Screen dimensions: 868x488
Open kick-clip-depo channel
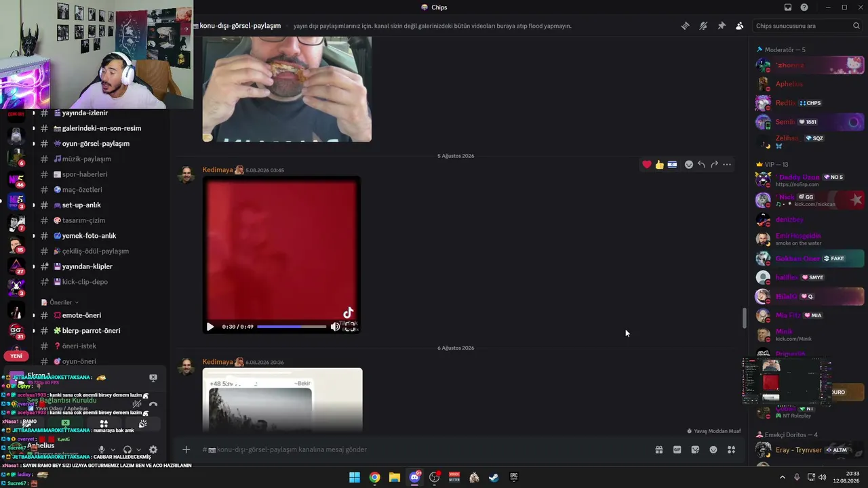[x=85, y=282]
